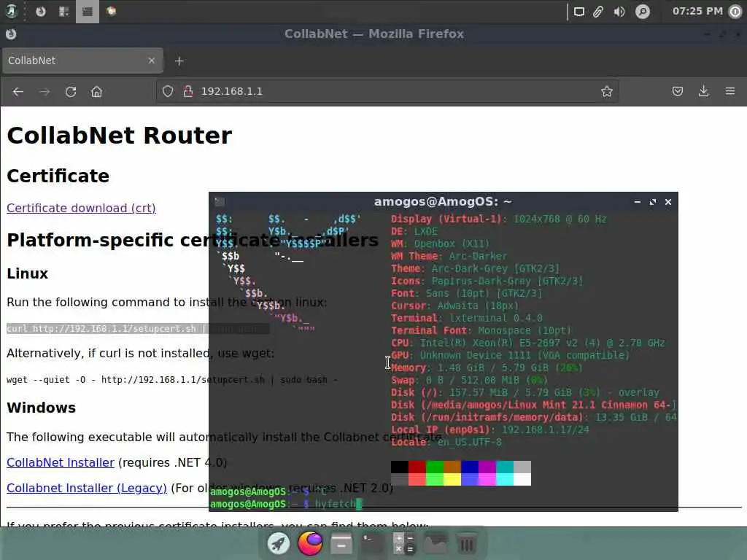Click the terminal title bar amogos@AmogOS
This screenshot has width=747, height=560.
tap(443, 202)
